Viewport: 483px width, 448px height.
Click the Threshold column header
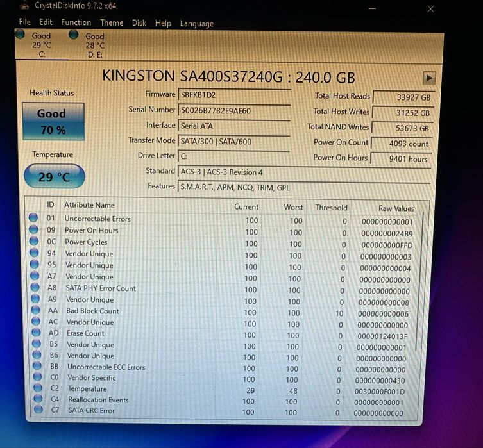coord(331,208)
